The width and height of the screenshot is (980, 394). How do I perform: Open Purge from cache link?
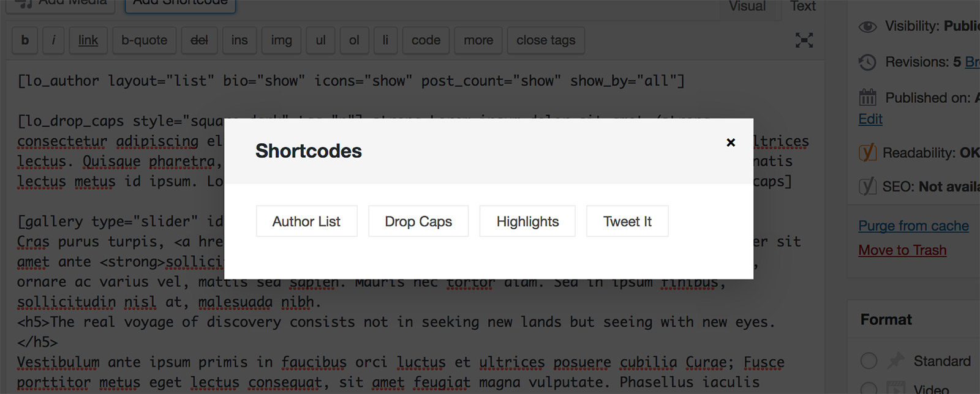click(x=913, y=225)
